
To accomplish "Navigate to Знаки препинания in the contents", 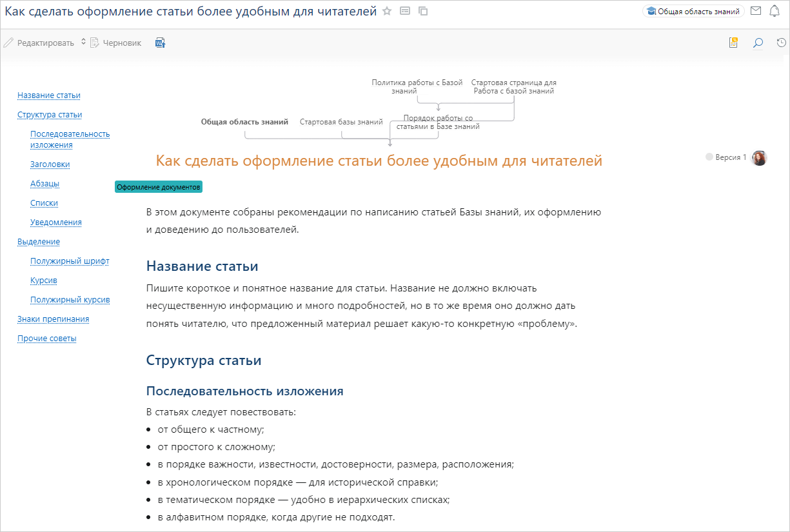I will (54, 319).
